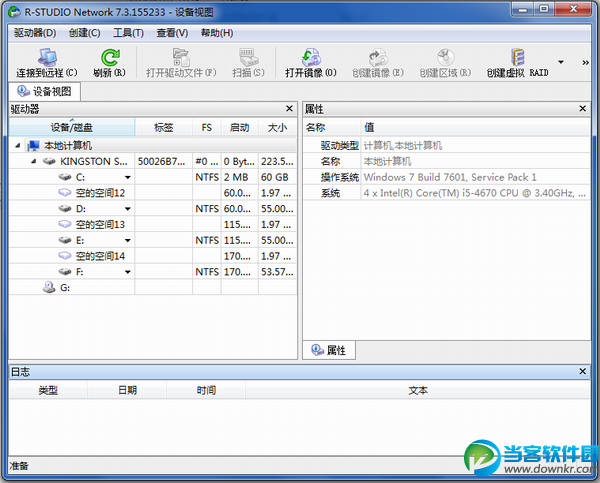Click the E: drive icon

[x=65, y=240]
